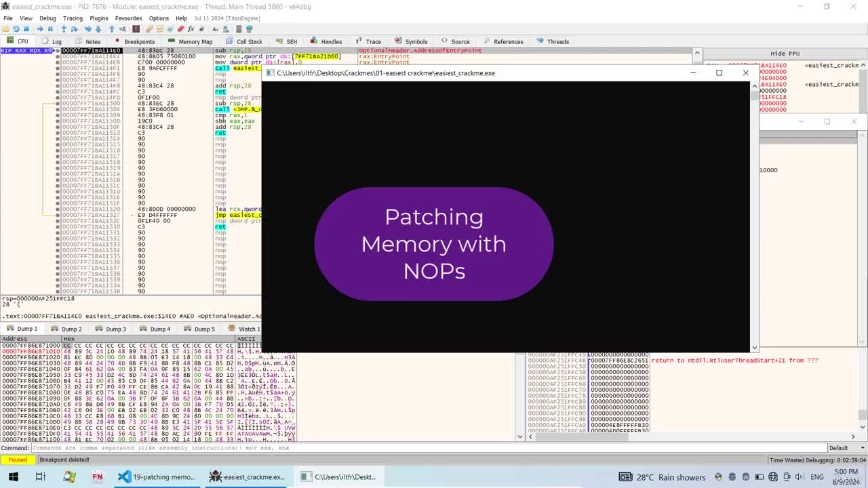Click the Run arrow toolbar icon

tap(39, 29)
